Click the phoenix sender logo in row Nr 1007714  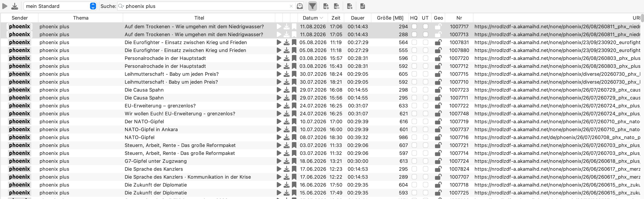[x=20, y=153]
